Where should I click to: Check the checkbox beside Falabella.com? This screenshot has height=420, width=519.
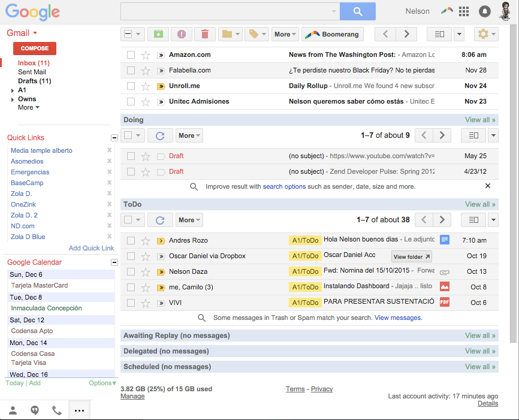click(131, 70)
